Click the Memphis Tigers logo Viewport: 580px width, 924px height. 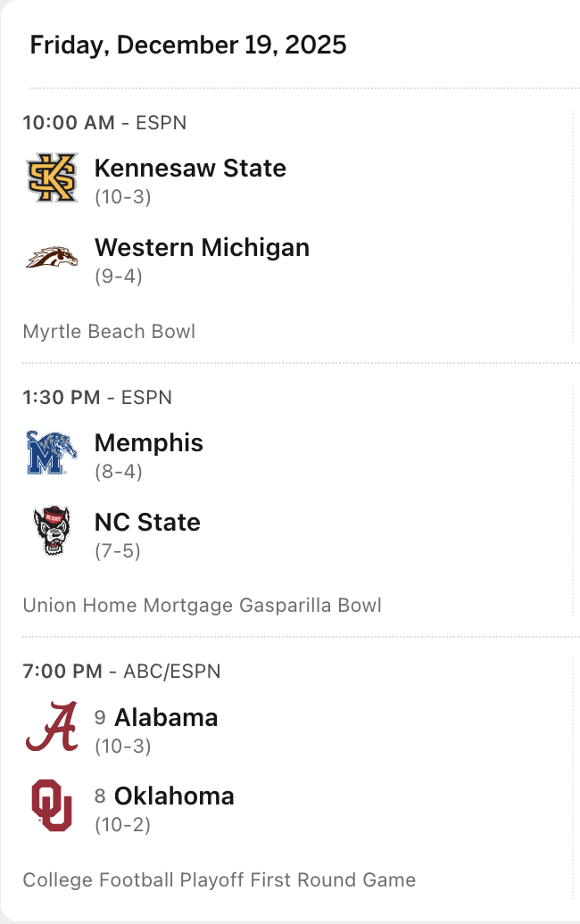pos(52,453)
